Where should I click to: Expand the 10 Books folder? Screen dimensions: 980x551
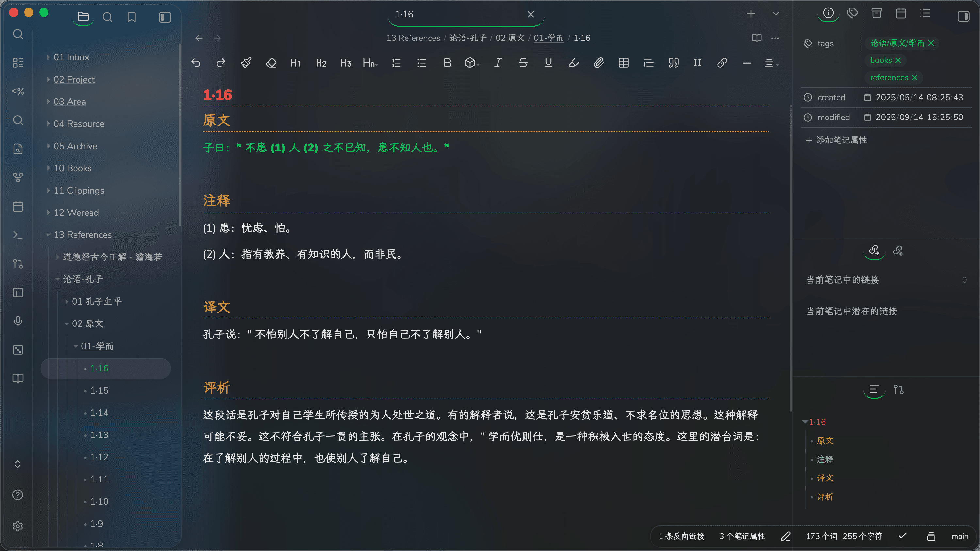48,168
